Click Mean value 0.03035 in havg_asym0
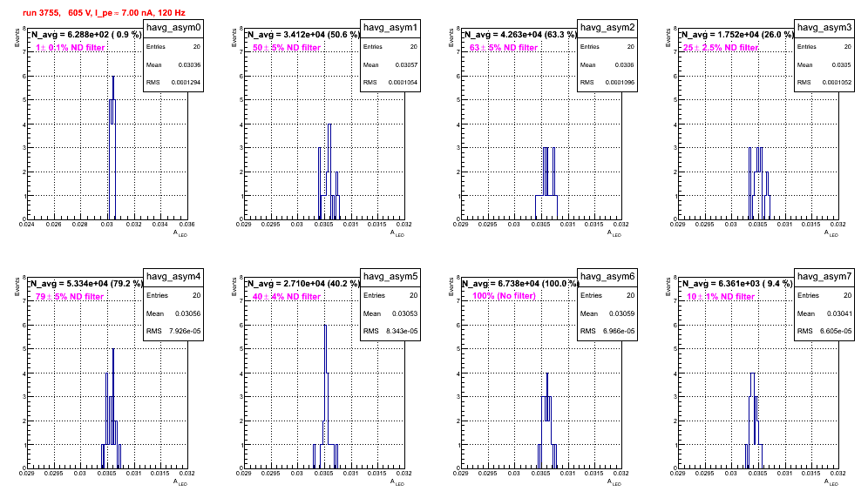The height and width of the screenshot is (498, 868). tap(189, 64)
